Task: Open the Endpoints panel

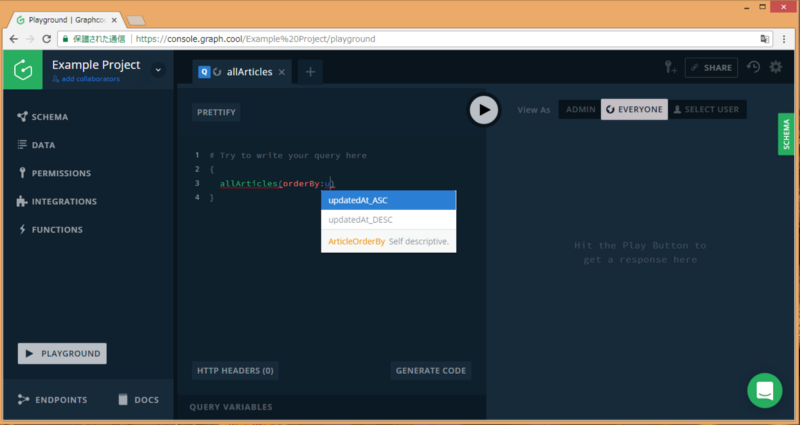Action: click(52, 399)
